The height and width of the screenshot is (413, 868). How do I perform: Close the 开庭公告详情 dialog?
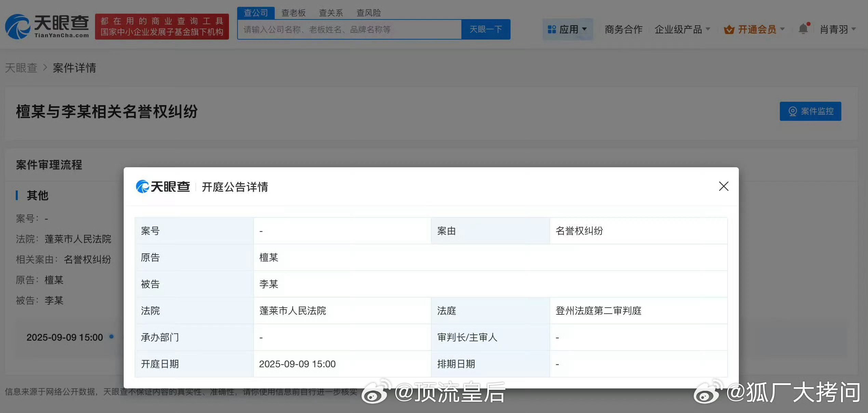point(723,186)
